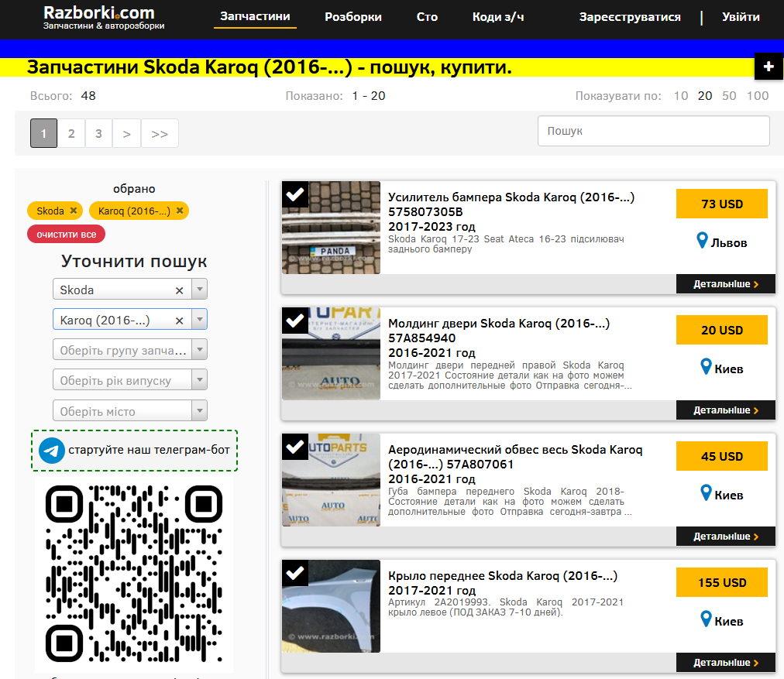The image size is (784, 679).
Task: Open the Запчастини menu item
Action: coord(255,16)
